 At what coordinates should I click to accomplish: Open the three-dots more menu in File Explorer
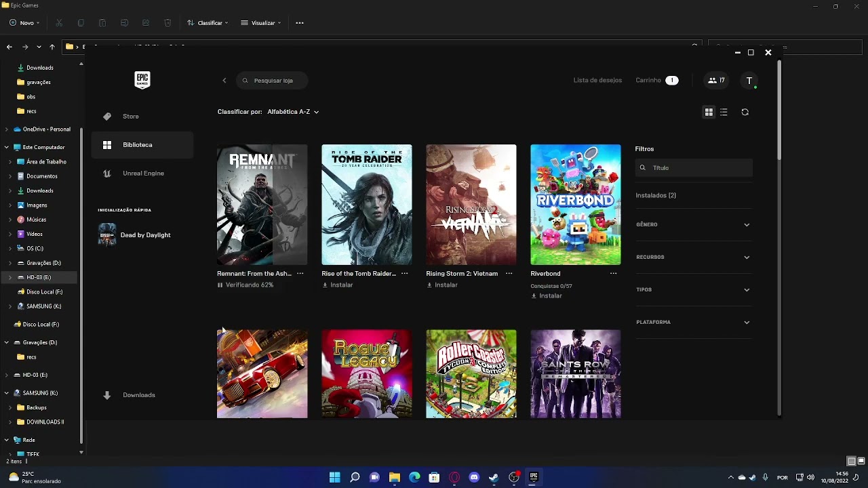pos(300,23)
